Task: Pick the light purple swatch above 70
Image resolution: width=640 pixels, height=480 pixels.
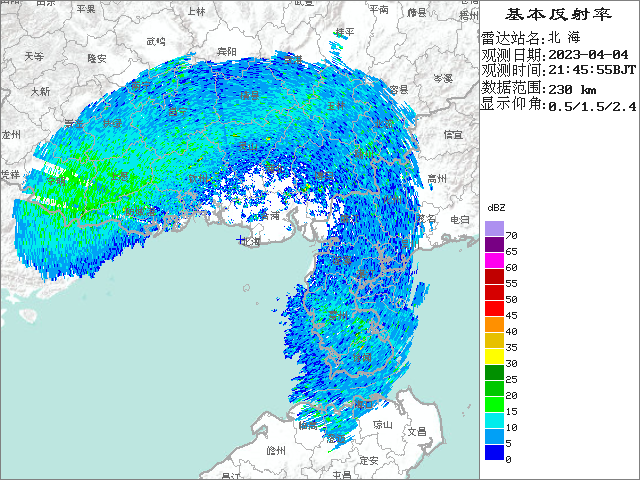Action: coord(494,229)
